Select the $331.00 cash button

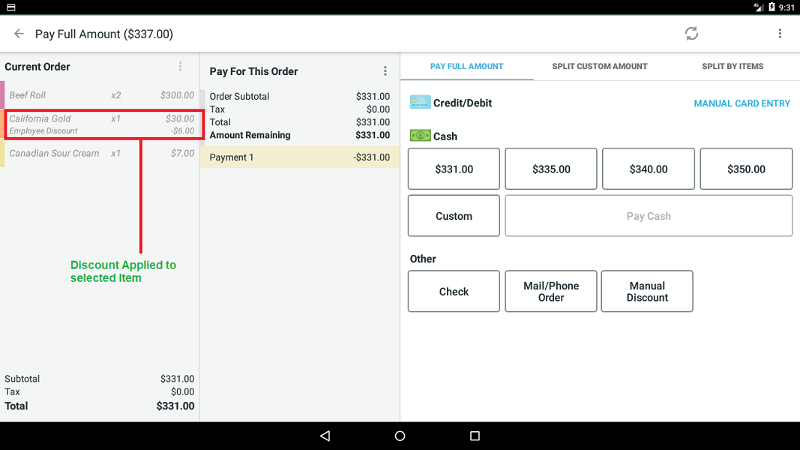click(x=454, y=169)
